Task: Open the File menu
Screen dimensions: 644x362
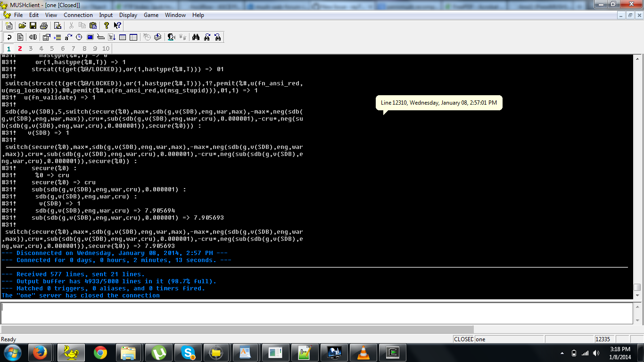Action: point(18,15)
